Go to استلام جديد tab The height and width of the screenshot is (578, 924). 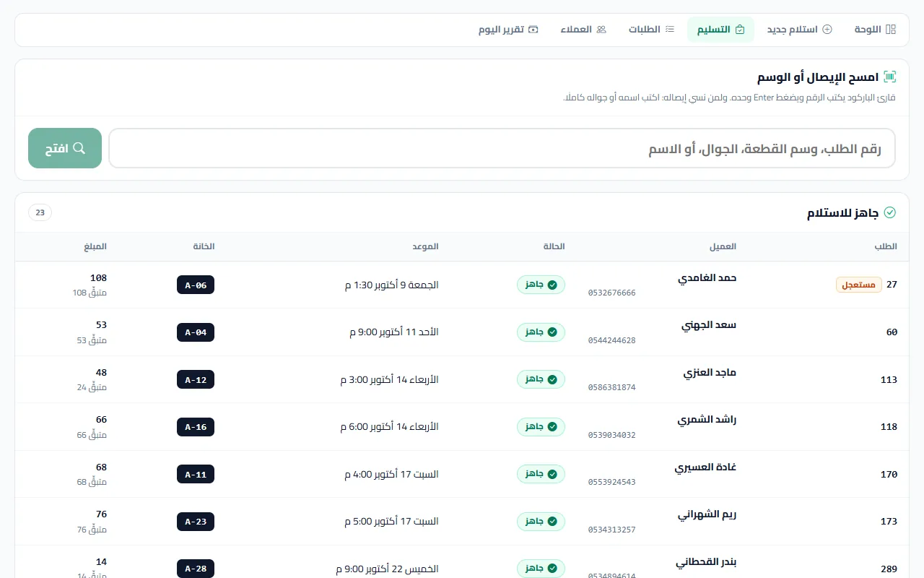click(x=799, y=30)
